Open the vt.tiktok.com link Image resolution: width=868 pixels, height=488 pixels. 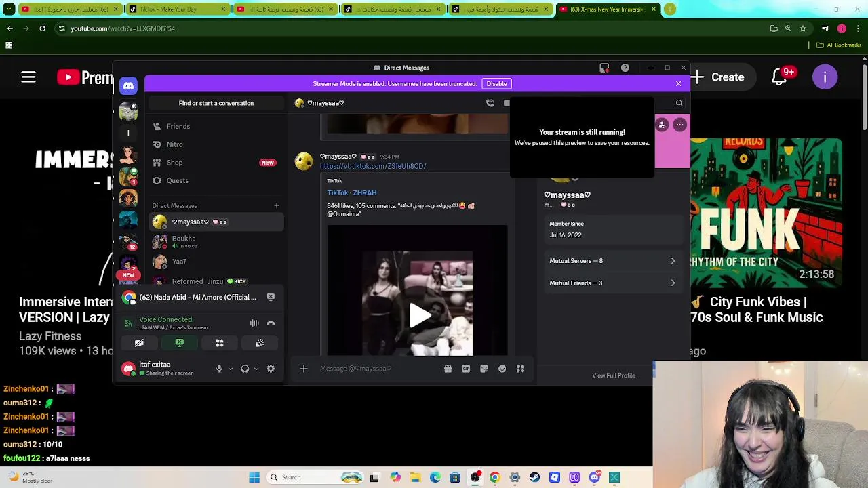[373, 166]
